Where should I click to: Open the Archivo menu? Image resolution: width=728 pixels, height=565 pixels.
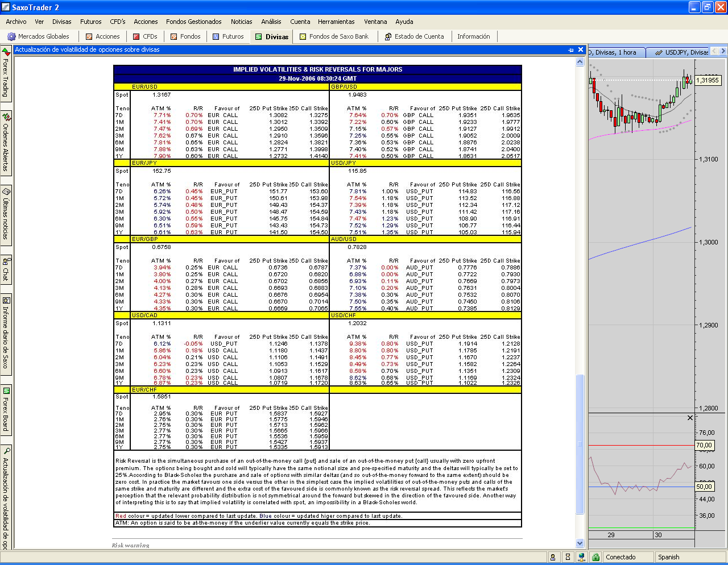click(x=16, y=22)
